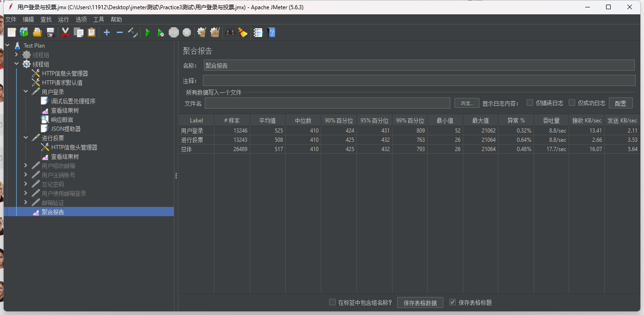Click the Save test plan floppy icon
The width and height of the screenshot is (644, 315).
(x=50, y=32)
